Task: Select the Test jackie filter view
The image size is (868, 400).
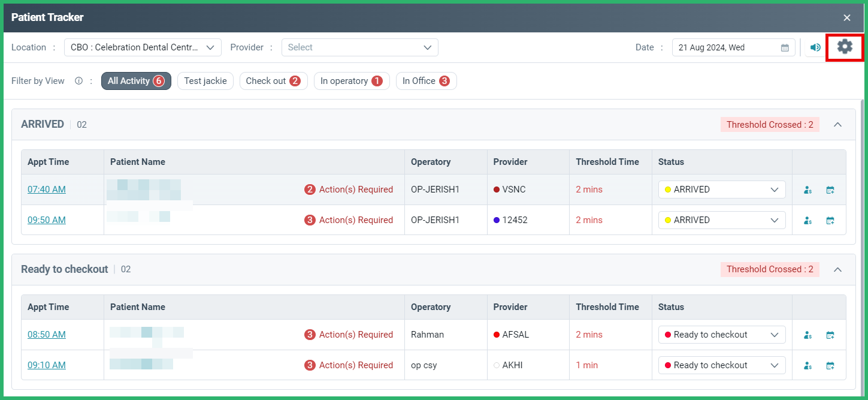Action: (x=205, y=80)
